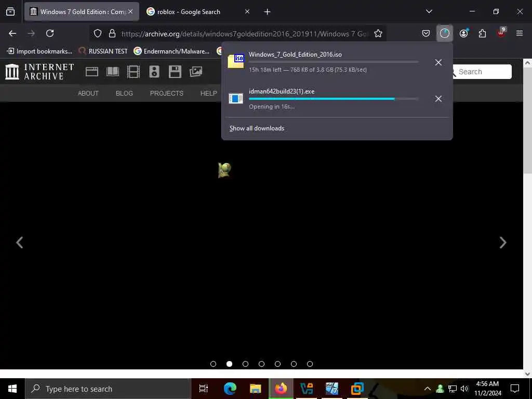Show next carousel image
This screenshot has width=532, height=399.
pyautogui.click(x=503, y=243)
